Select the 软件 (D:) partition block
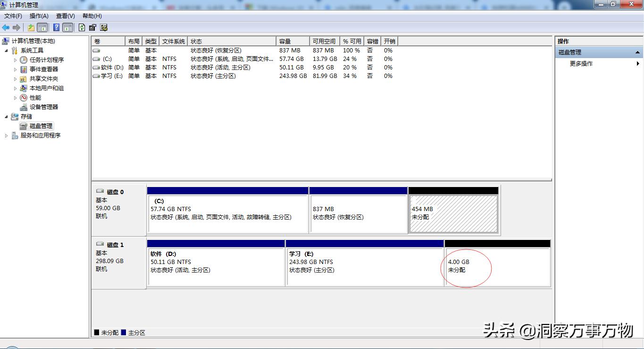 [216, 263]
